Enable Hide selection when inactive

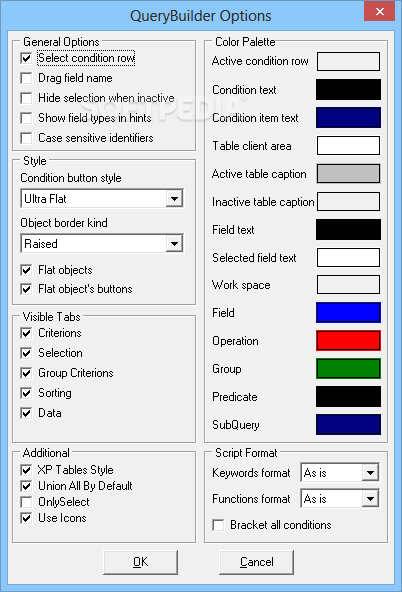(26, 98)
